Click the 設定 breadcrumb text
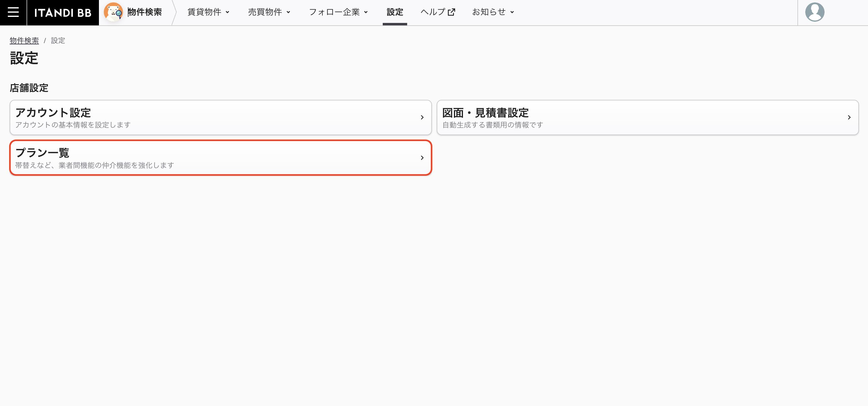The height and width of the screenshot is (406, 868). (58, 40)
